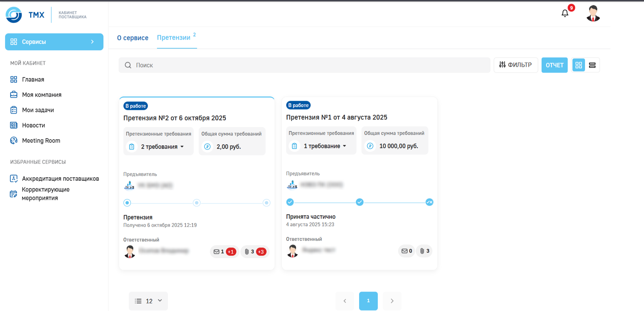Expand the '2 требования' dropdown
Image resolution: width=644 pixels, height=311 pixels.
pyautogui.click(x=162, y=147)
